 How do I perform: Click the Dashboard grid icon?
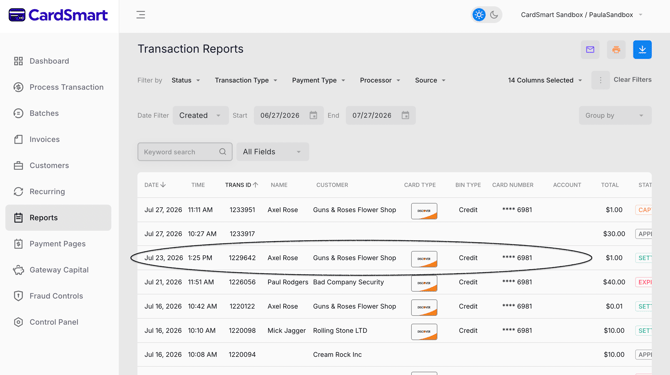pyautogui.click(x=18, y=61)
